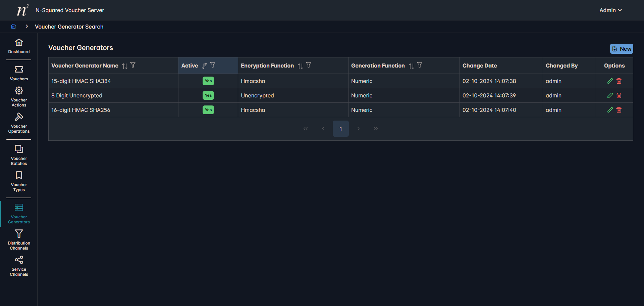Click the New voucher generator button
The width and height of the screenshot is (644, 306).
[621, 49]
